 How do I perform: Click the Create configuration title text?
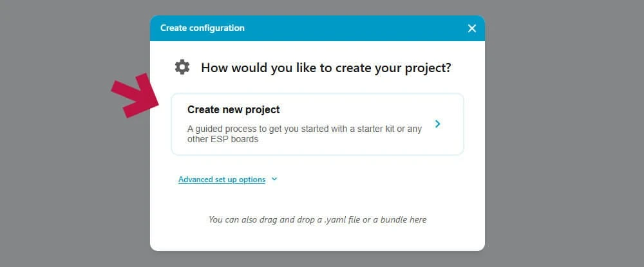click(x=202, y=28)
